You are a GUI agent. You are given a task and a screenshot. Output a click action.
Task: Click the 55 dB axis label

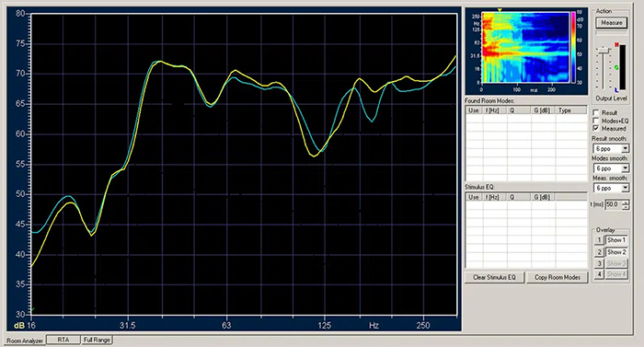click(x=20, y=164)
